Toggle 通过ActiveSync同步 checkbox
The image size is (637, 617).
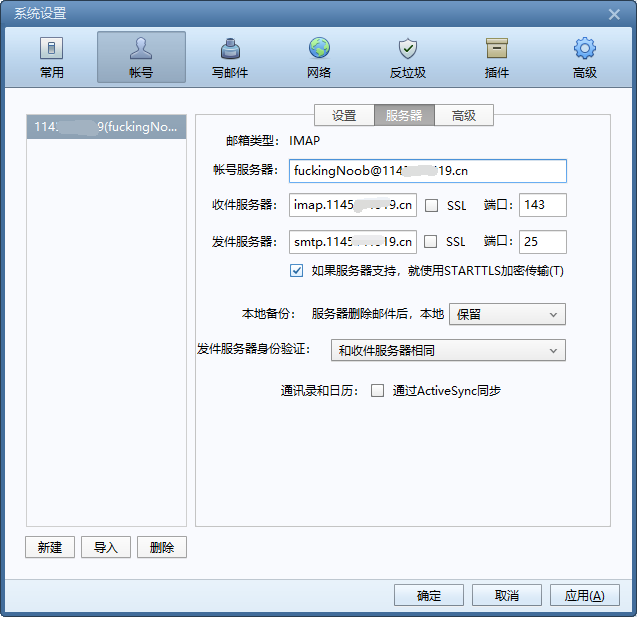click(x=378, y=391)
